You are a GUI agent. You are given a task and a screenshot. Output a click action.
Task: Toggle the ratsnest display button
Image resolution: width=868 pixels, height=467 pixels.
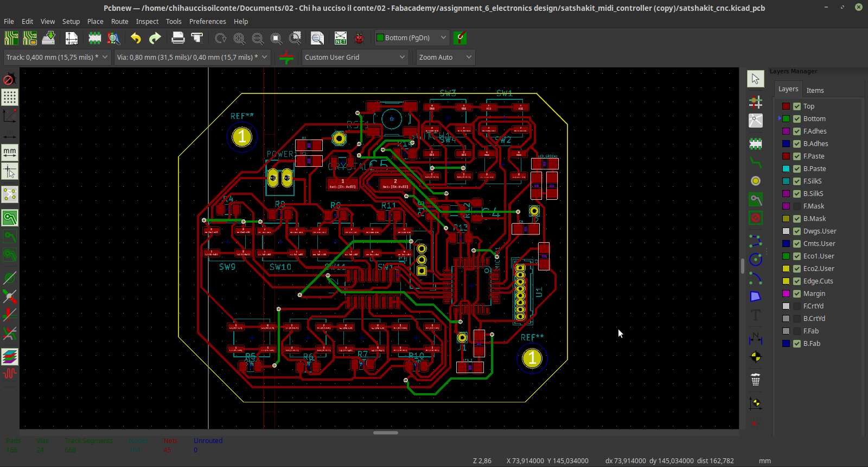click(10, 194)
